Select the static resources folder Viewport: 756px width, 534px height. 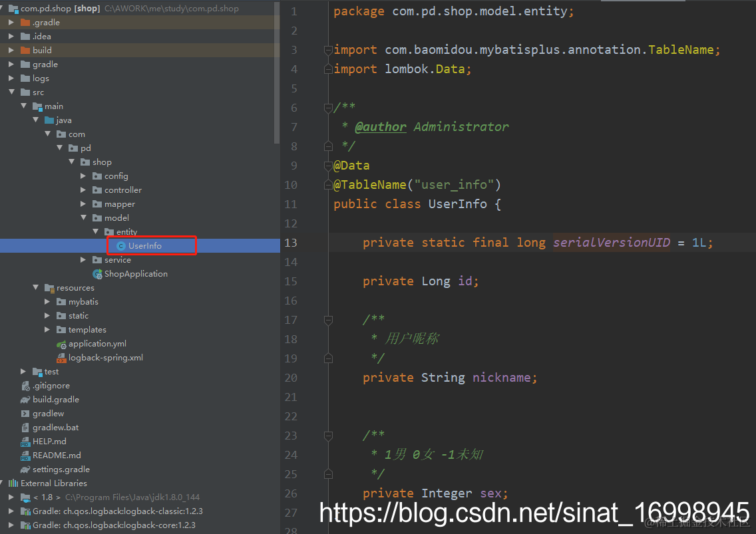140,316
